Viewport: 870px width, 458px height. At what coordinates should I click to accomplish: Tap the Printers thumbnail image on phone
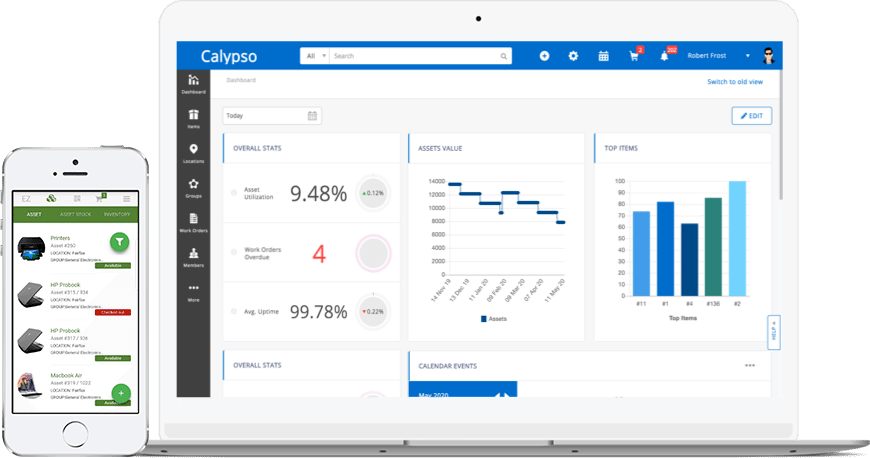(x=31, y=249)
